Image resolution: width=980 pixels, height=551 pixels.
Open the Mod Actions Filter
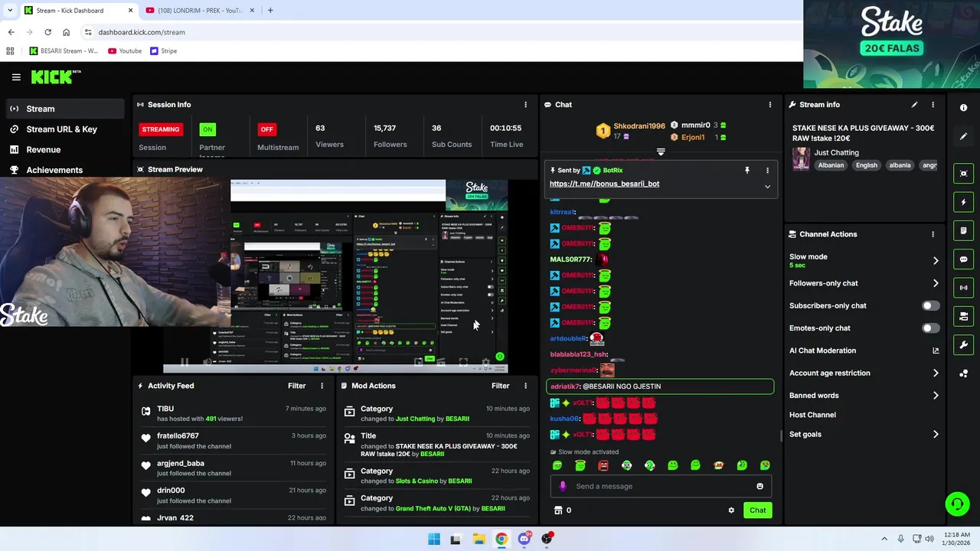pyautogui.click(x=500, y=386)
